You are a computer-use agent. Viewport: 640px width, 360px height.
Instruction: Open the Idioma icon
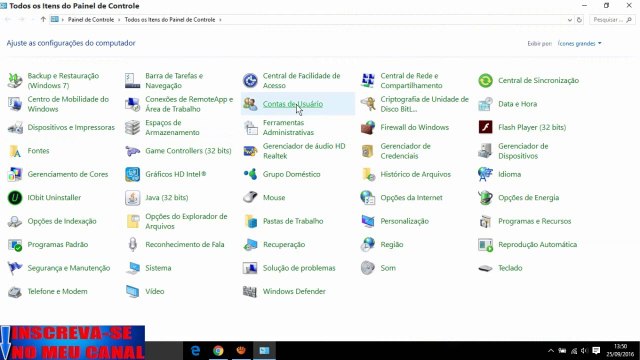485,174
